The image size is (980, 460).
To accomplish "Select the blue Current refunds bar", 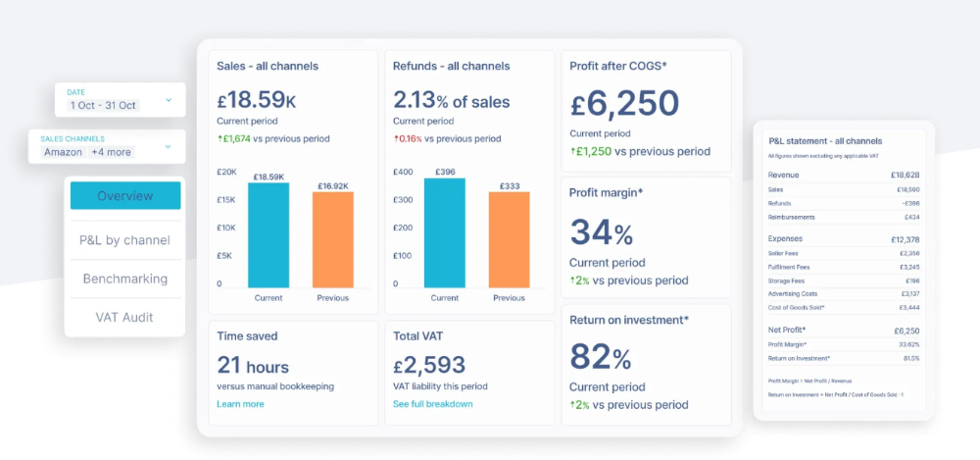I will [444, 230].
